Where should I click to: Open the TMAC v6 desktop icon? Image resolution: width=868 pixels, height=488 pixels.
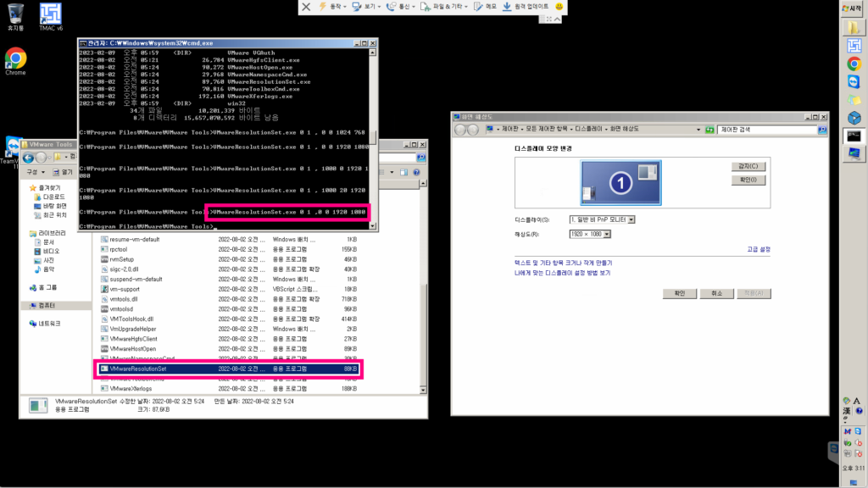50,16
